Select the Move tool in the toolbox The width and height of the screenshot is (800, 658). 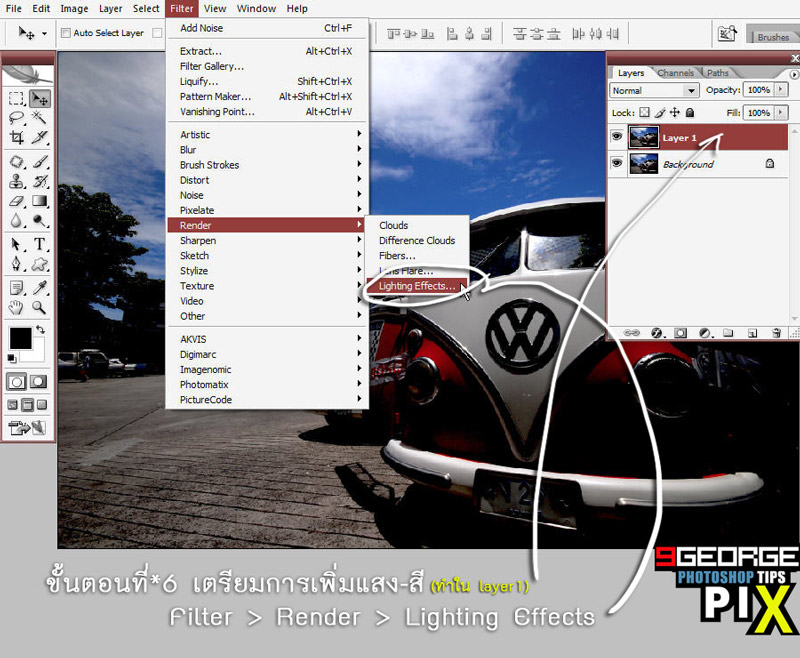point(39,98)
